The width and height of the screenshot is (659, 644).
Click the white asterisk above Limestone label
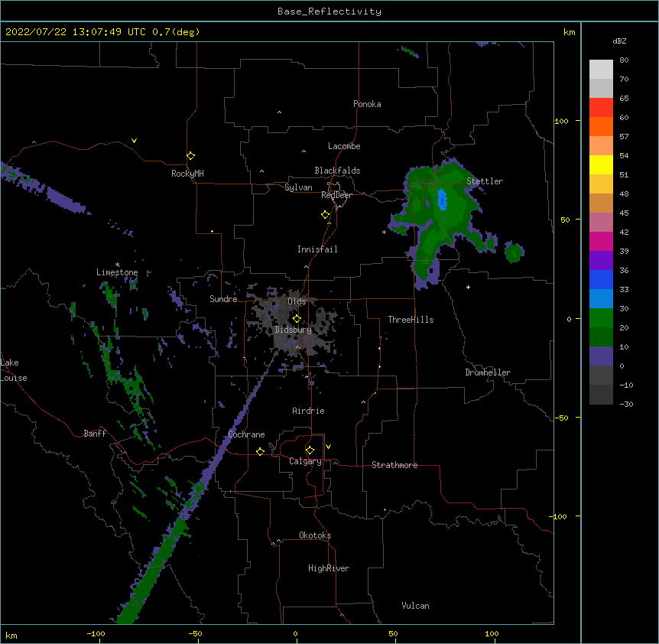(118, 265)
